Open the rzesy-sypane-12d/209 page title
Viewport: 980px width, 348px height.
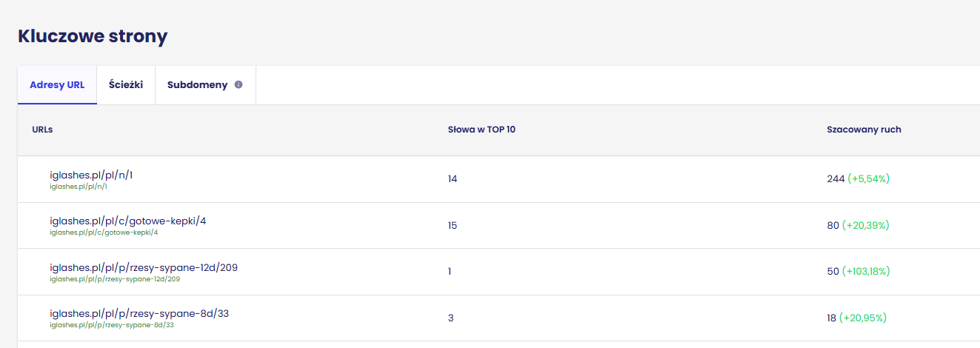click(144, 267)
